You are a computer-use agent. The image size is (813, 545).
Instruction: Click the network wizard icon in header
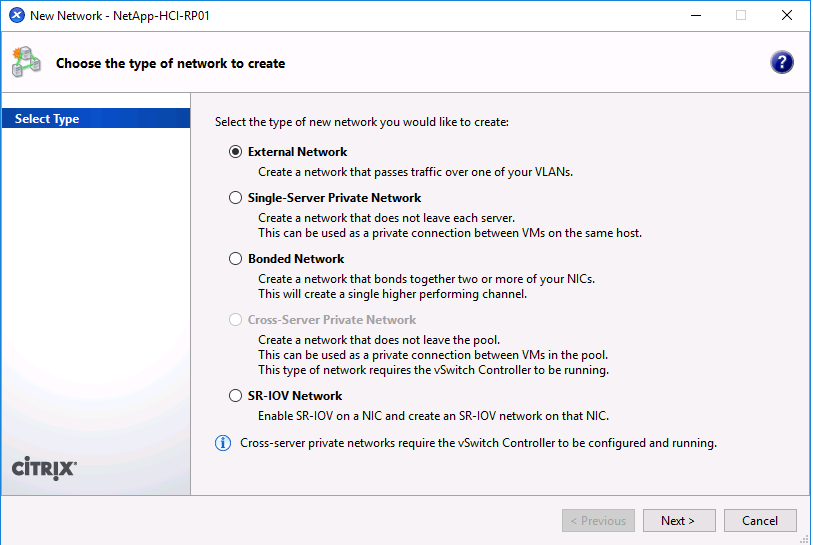(26, 62)
